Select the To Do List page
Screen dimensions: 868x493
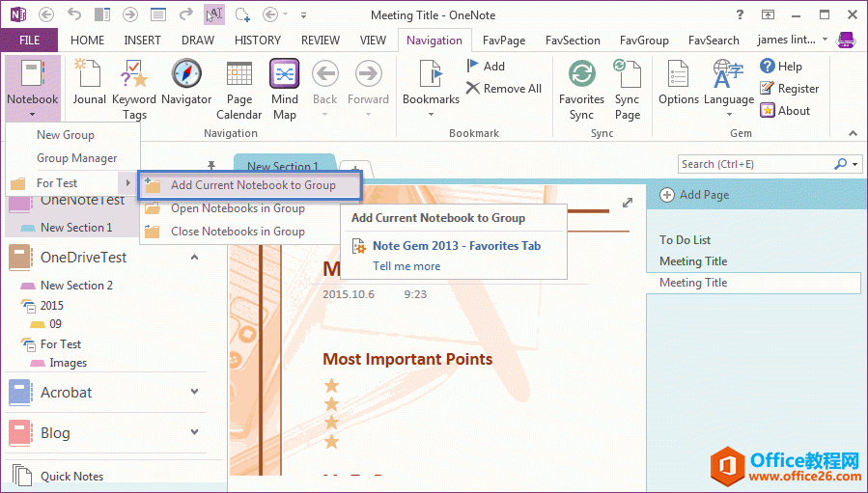point(685,240)
